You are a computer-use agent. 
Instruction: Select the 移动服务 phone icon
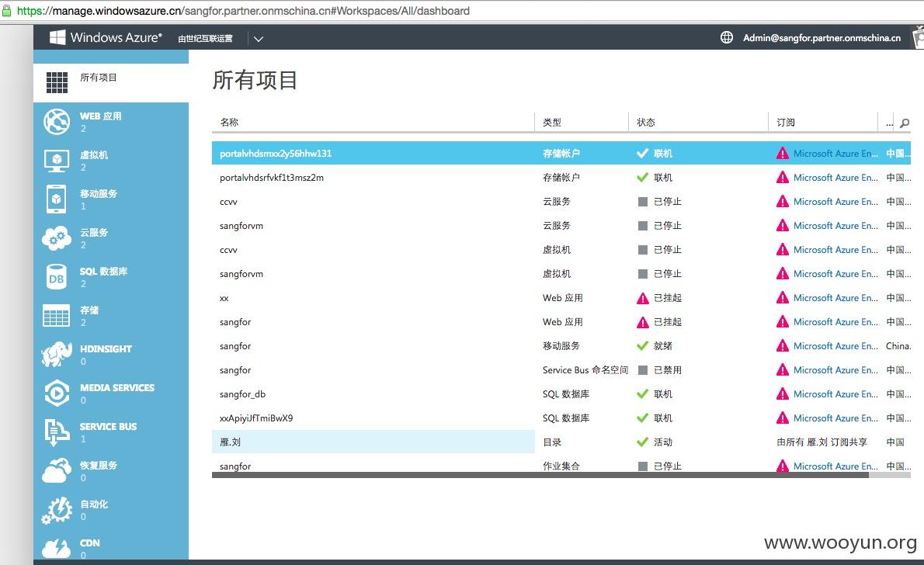(57, 199)
